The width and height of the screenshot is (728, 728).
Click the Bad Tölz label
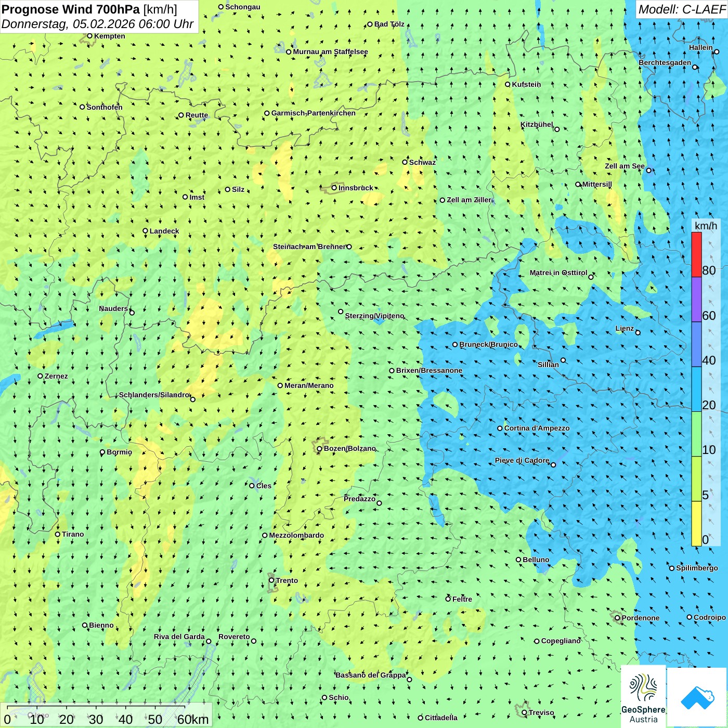[x=389, y=24]
